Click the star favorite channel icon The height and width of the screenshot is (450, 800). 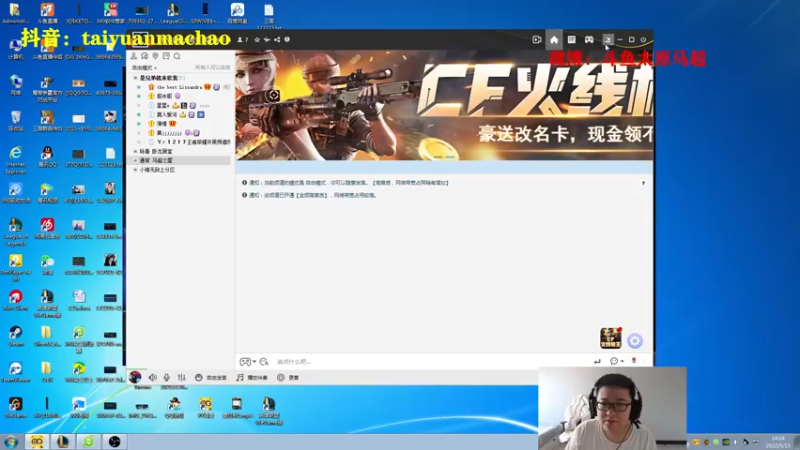click(x=257, y=39)
